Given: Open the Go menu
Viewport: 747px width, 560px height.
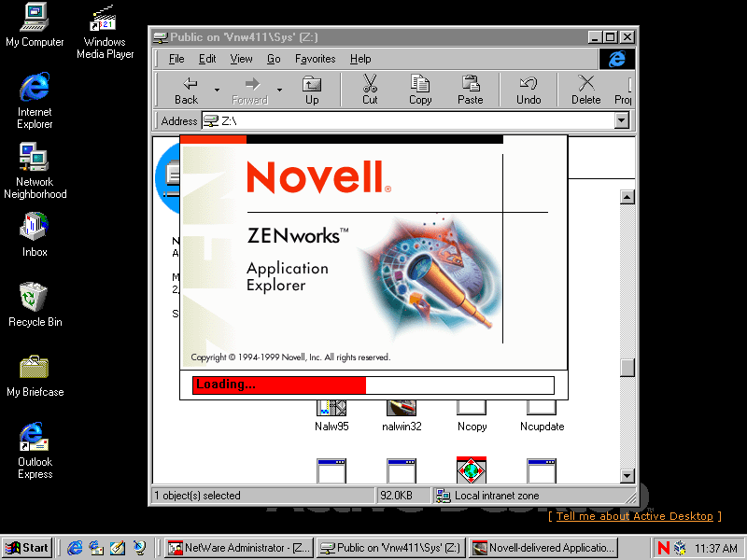Looking at the screenshot, I should pyautogui.click(x=274, y=59).
